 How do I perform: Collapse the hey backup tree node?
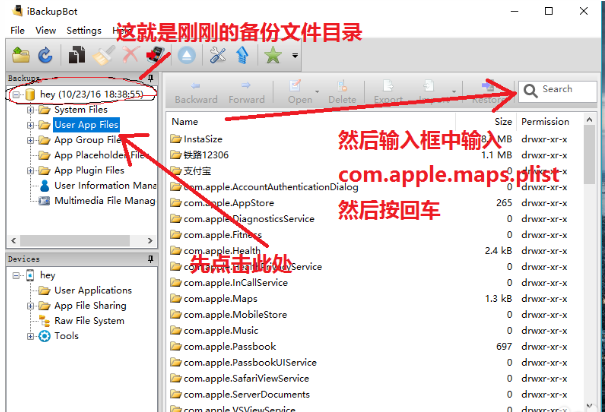coord(16,94)
